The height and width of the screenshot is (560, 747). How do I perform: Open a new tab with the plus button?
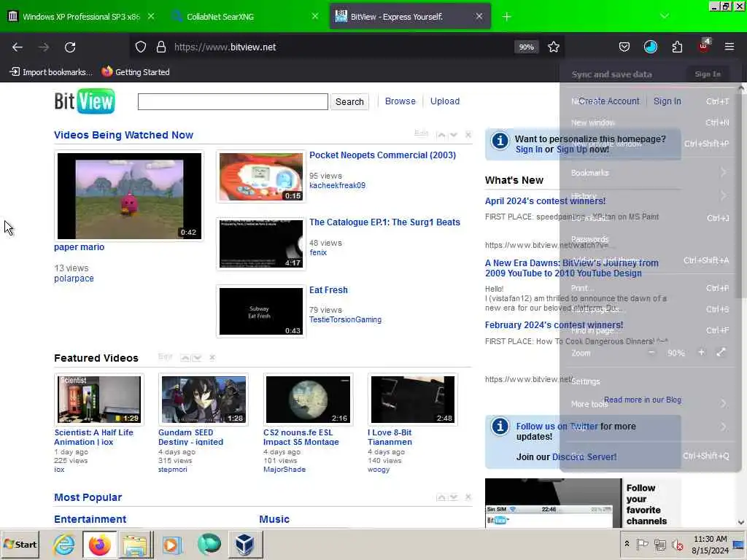point(506,17)
